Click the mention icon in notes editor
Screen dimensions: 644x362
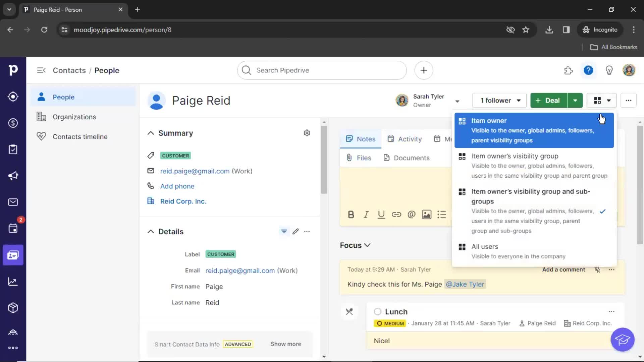coord(411,215)
